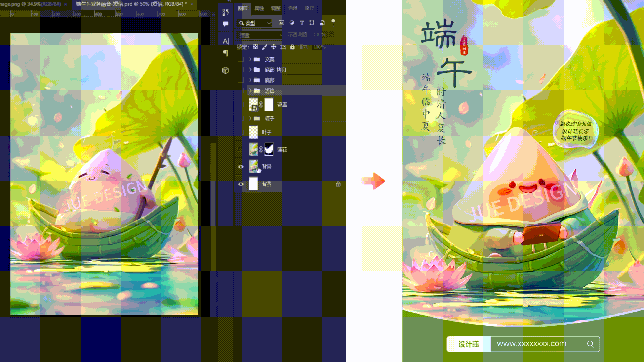The height and width of the screenshot is (362, 644).
Task: Click the 遮罩 layer mask thumbnail
Action: pos(269,104)
